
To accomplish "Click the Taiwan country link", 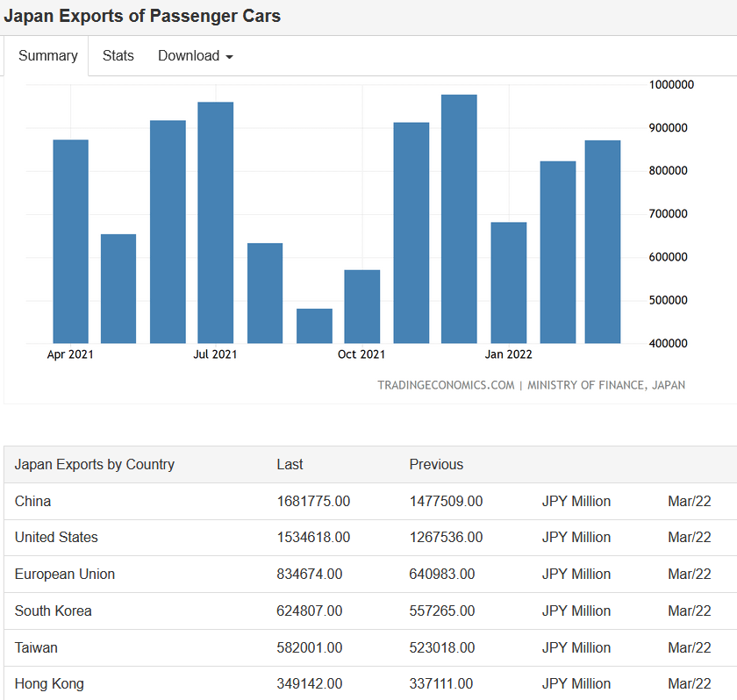I will 36,647.
